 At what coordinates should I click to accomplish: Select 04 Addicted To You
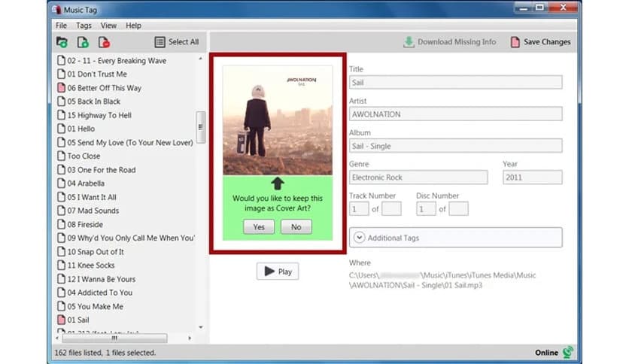pyautogui.click(x=100, y=293)
